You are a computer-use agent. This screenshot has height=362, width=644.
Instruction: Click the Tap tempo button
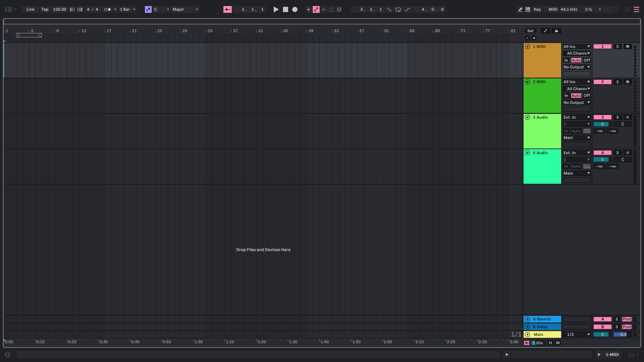[45, 9]
